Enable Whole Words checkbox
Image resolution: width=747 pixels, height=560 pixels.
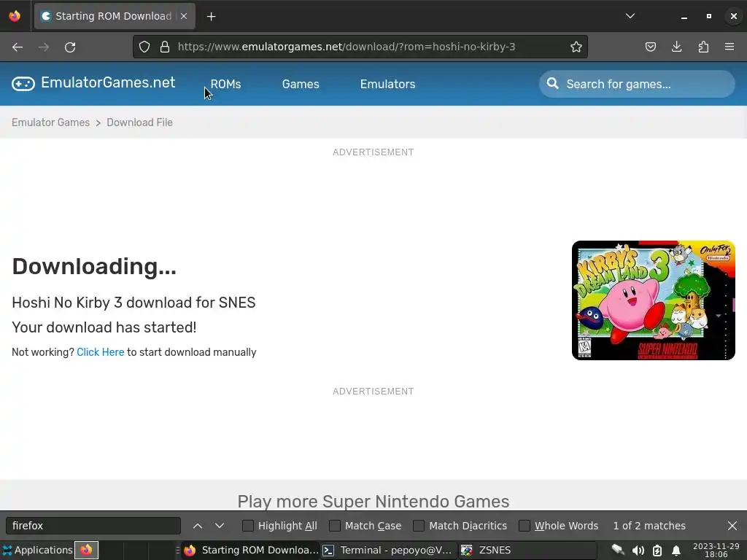coord(525,526)
